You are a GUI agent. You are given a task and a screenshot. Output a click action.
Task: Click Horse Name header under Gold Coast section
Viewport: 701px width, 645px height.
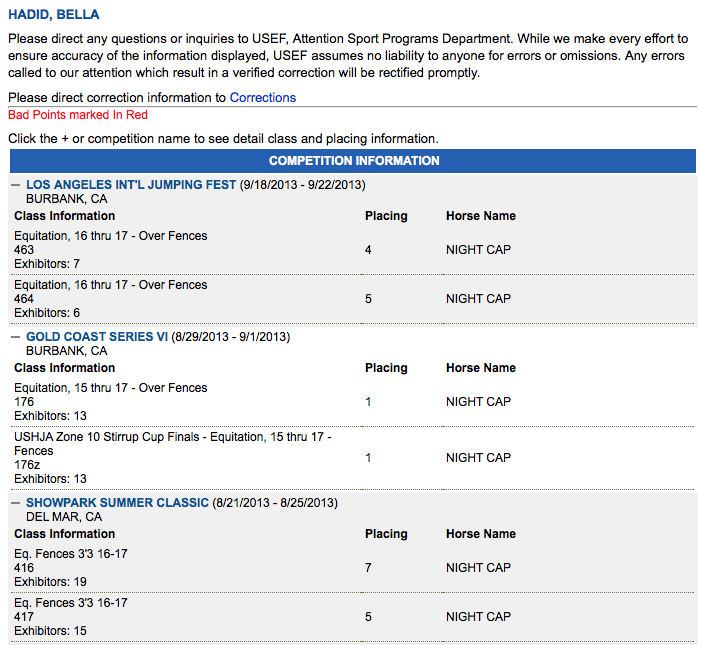pyautogui.click(x=481, y=368)
